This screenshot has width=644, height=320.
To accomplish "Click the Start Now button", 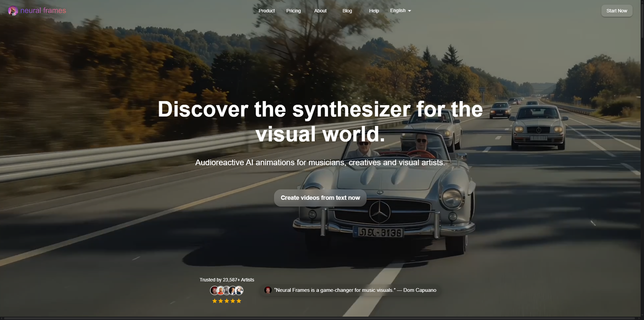I will 617,11.
